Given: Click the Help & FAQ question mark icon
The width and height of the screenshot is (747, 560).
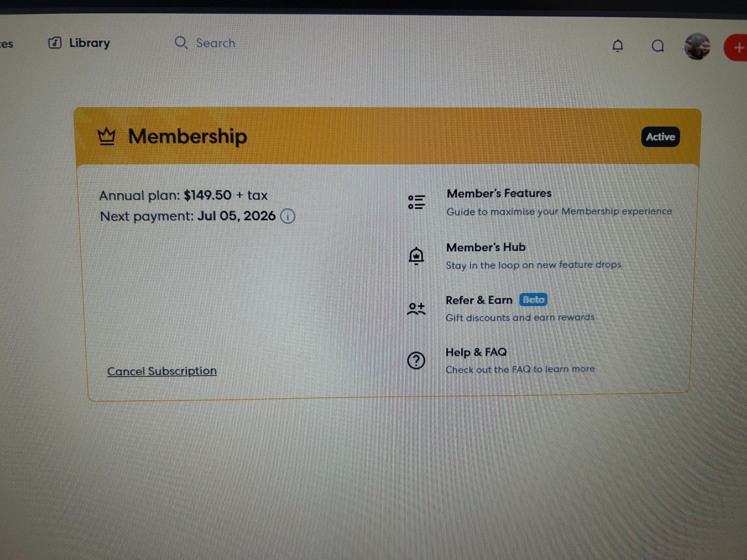Looking at the screenshot, I should [x=416, y=360].
